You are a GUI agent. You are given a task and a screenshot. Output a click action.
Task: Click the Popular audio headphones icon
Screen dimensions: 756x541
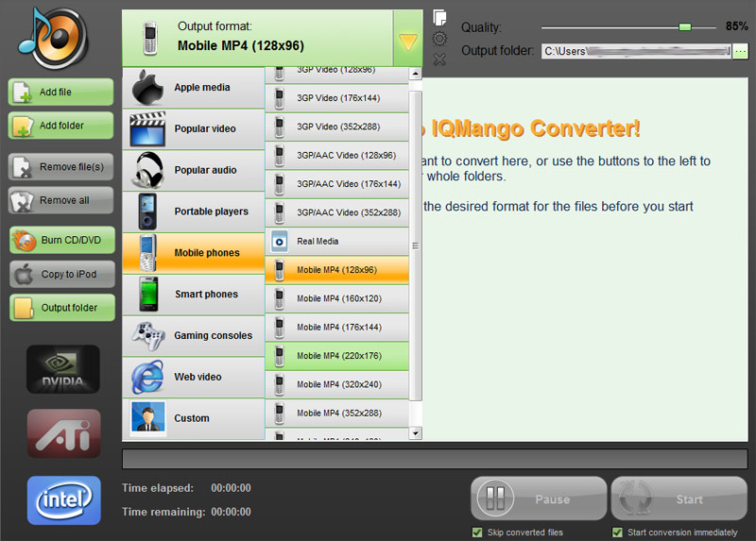pyautogui.click(x=147, y=171)
